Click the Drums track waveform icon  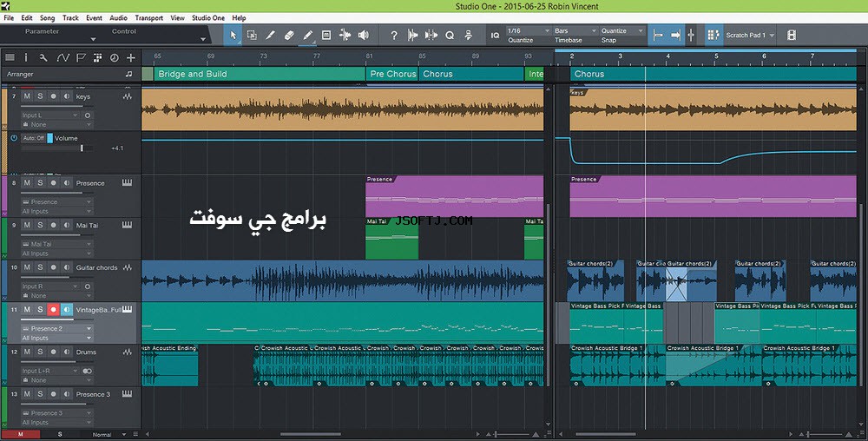[128, 352]
